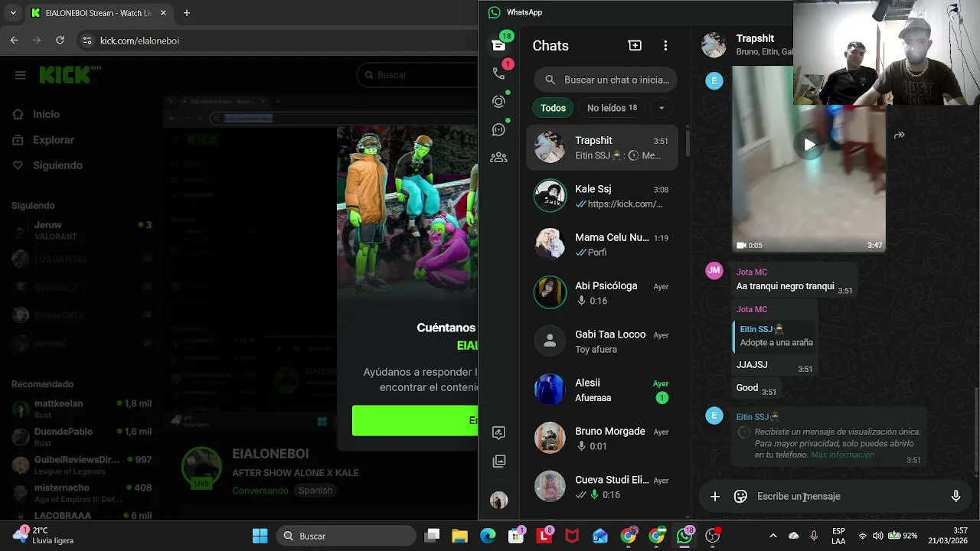Reload the Kick page
This screenshot has width=980, height=551.
pos(60,40)
